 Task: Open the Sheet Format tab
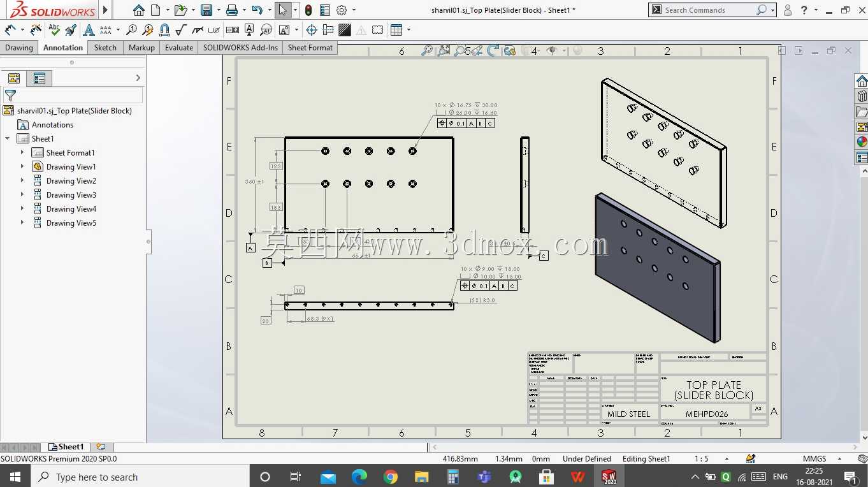tap(310, 48)
